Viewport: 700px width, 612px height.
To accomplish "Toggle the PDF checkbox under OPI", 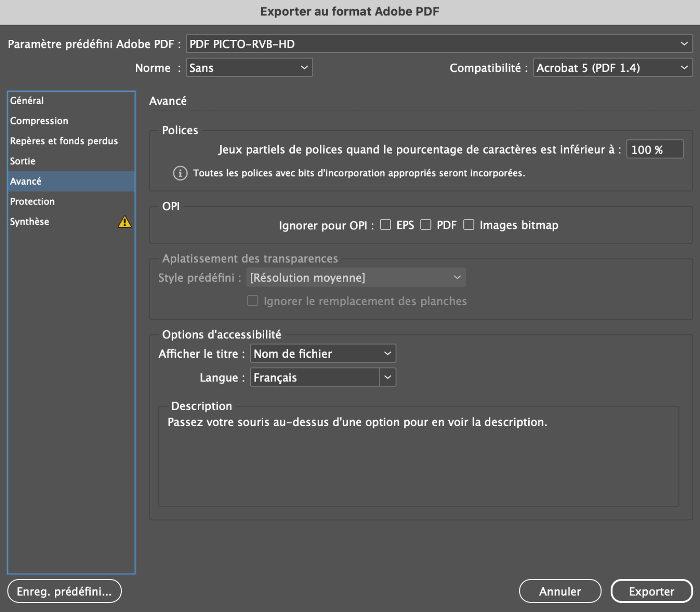I will click(x=426, y=225).
